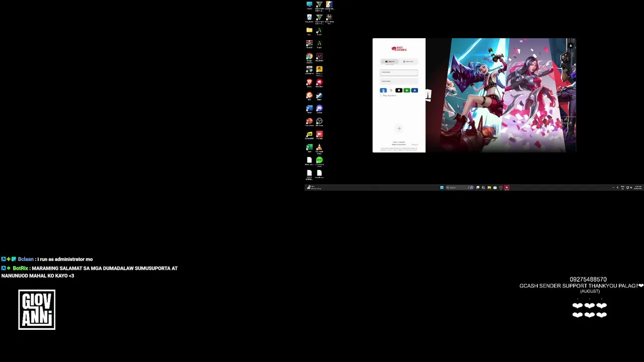Sign in with Xbox in Riot Client
644x362 pixels.
pos(407,90)
